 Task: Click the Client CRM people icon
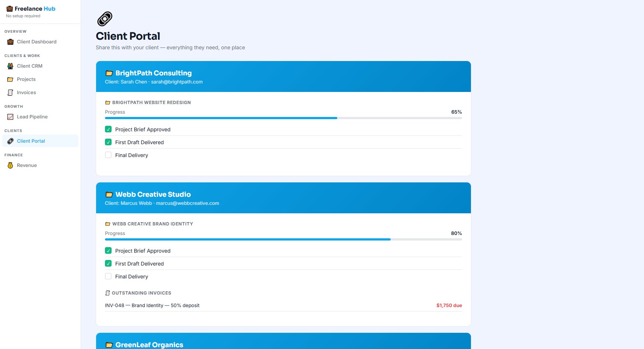[10, 66]
